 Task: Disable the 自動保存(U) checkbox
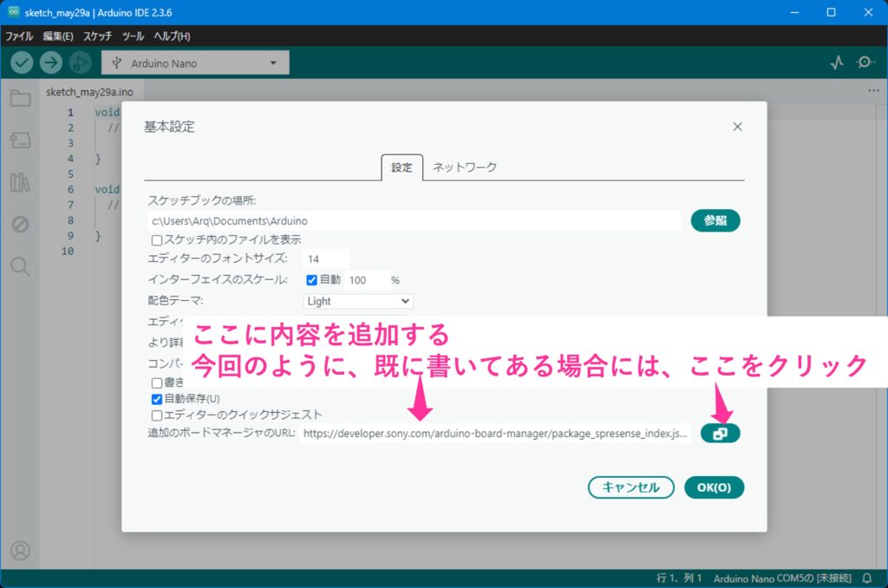(157, 399)
